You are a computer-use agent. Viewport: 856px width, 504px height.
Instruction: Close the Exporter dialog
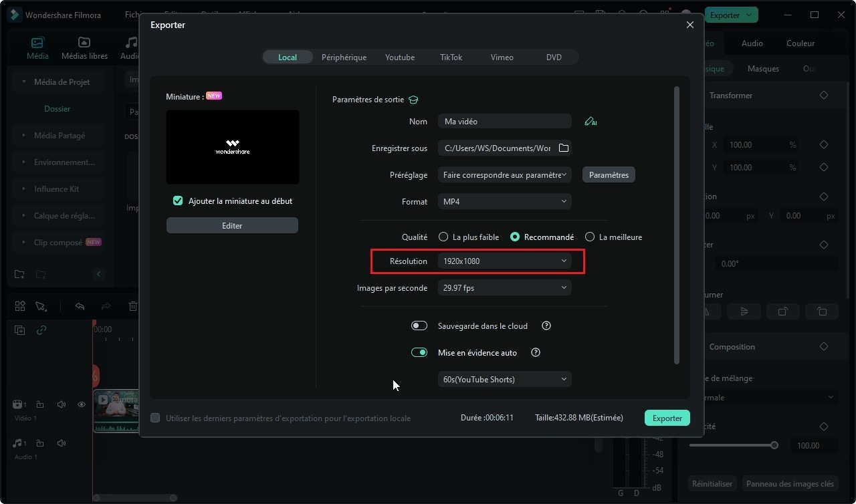690,25
